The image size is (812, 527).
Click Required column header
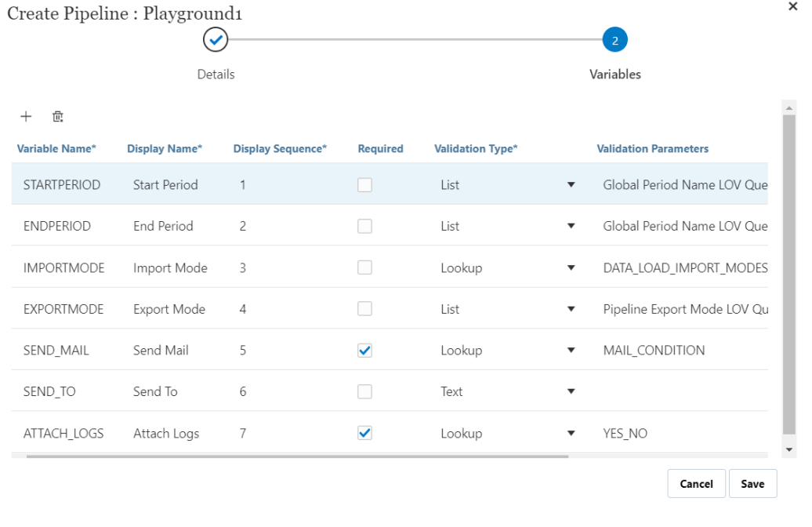point(380,149)
